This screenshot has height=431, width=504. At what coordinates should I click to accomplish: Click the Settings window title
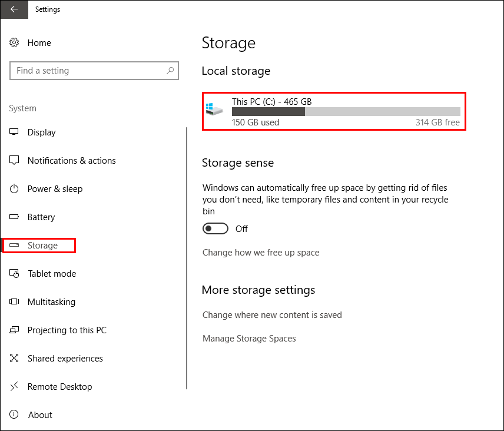[48, 9]
